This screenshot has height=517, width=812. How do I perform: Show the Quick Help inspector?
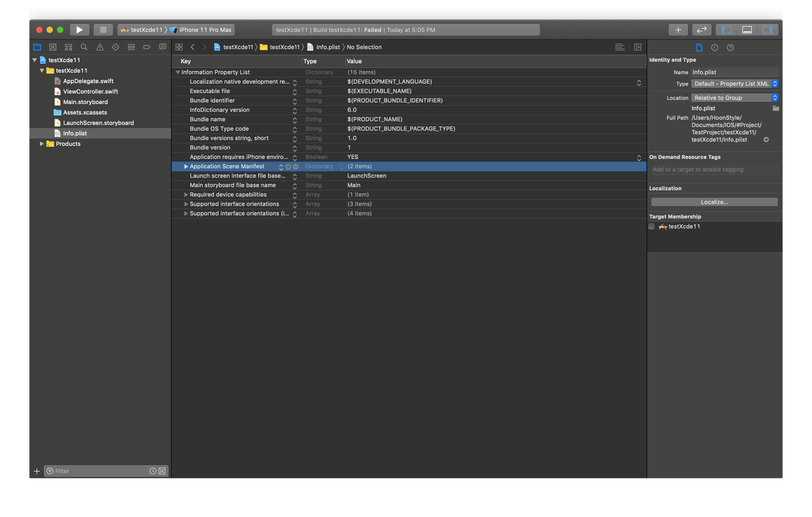(730, 48)
